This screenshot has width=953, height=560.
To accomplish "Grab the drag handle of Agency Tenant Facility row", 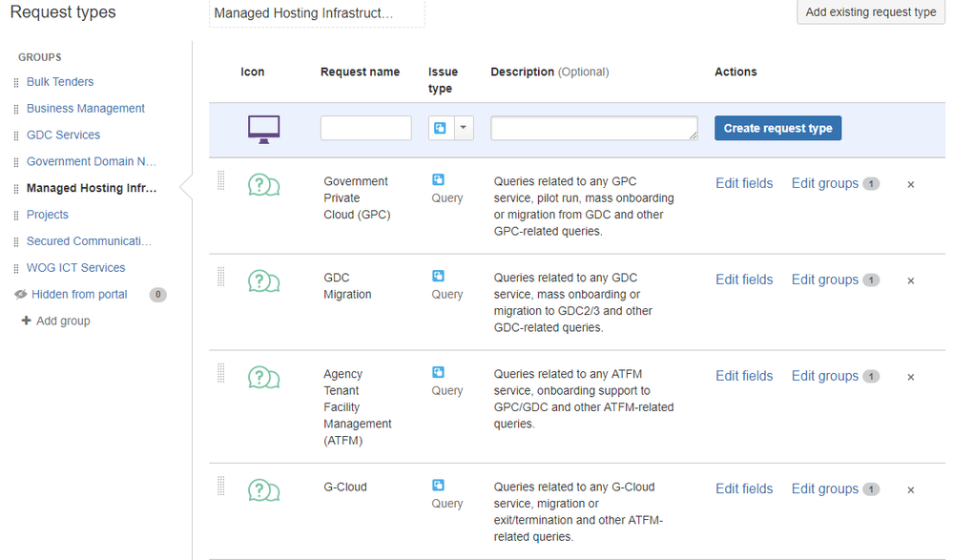I will [221, 373].
